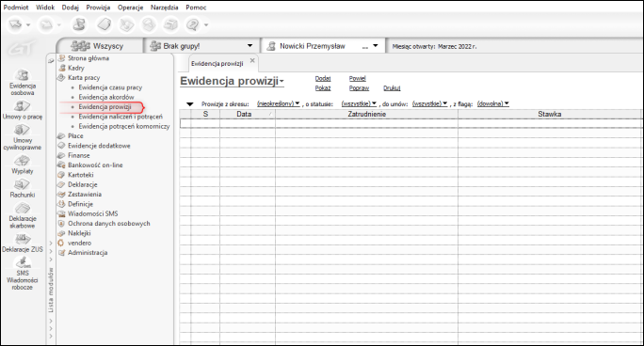This screenshot has width=644, height=346.
Task: Open Ewidencje dodatkowe tree item
Action: 99,146
